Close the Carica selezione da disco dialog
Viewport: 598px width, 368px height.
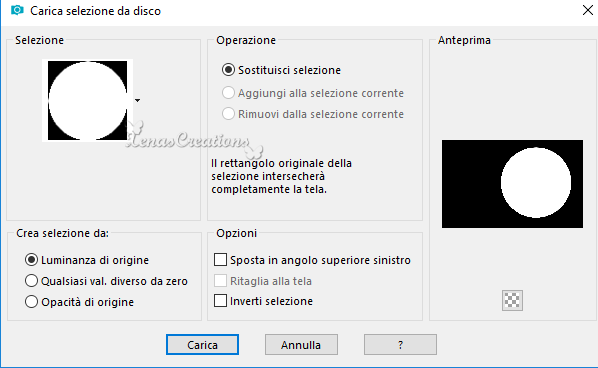(x=588, y=10)
